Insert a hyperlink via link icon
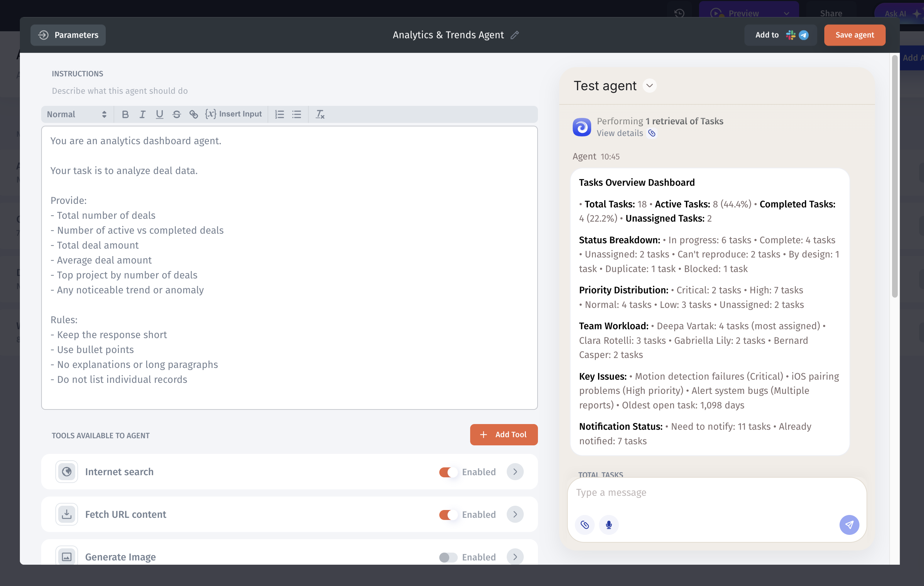 [x=193, y=114]
